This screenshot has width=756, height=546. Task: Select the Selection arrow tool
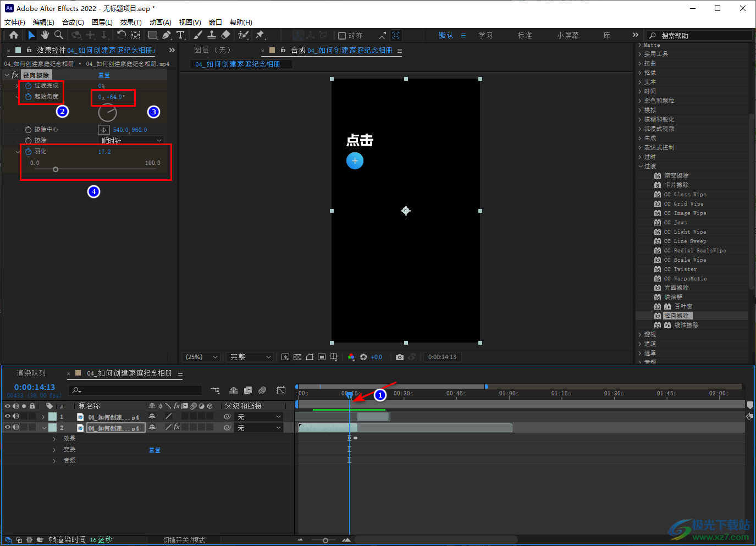point(31,35)
